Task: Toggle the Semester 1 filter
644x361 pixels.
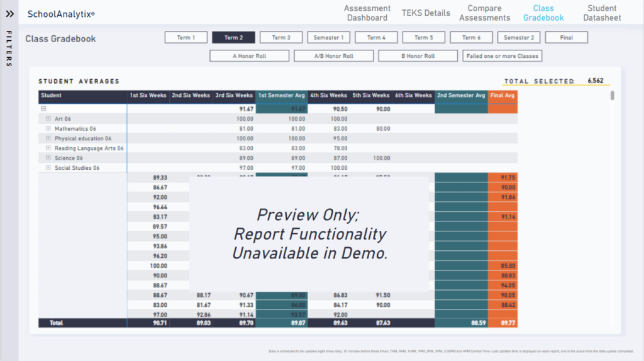Action: pyautogui.click(x=328, y=38)
